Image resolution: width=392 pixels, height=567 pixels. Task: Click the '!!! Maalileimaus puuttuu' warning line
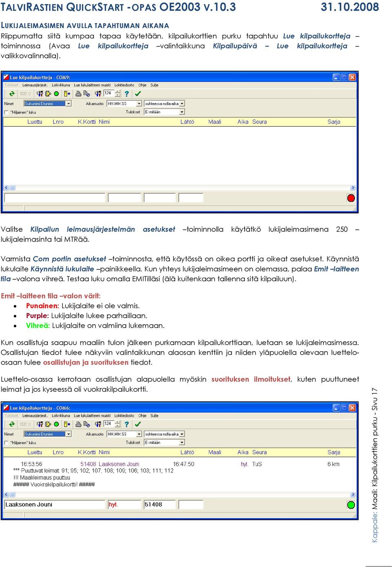tap(42, 477)
